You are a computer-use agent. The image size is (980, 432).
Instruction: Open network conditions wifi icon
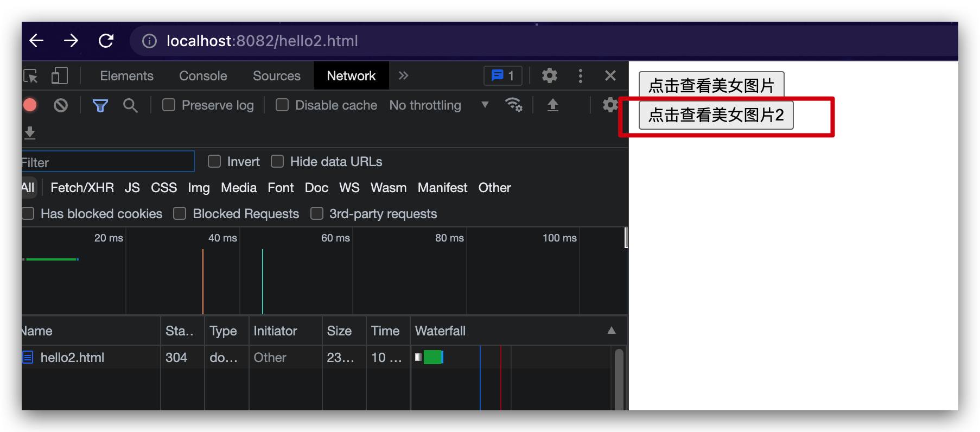(513, 104)
